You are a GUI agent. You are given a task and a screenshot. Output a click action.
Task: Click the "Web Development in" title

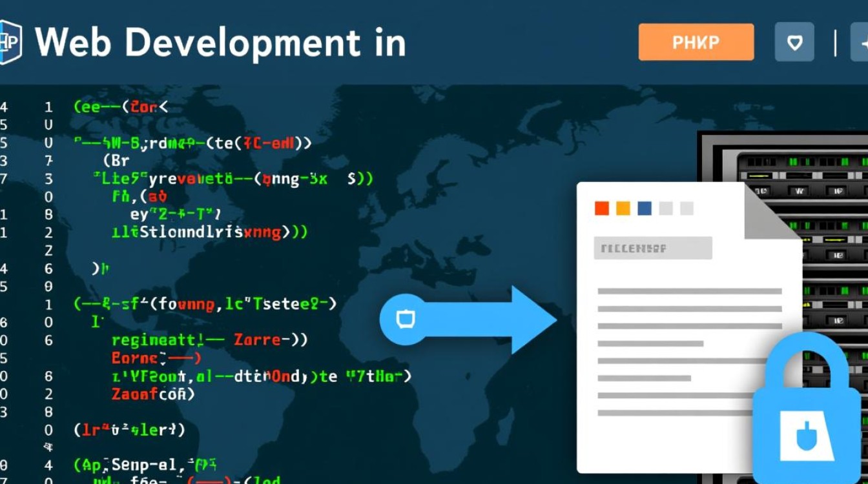[x=220, y=43]
